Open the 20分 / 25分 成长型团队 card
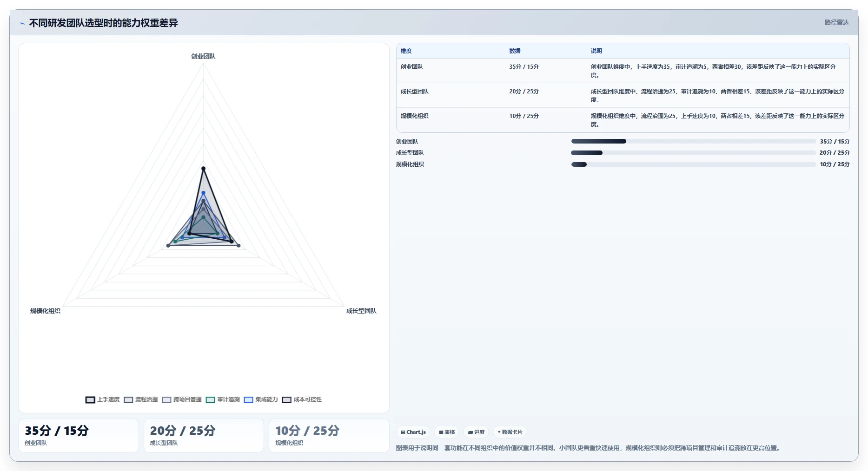The width and height of the screenshot is (868, 471). [204, 436]
